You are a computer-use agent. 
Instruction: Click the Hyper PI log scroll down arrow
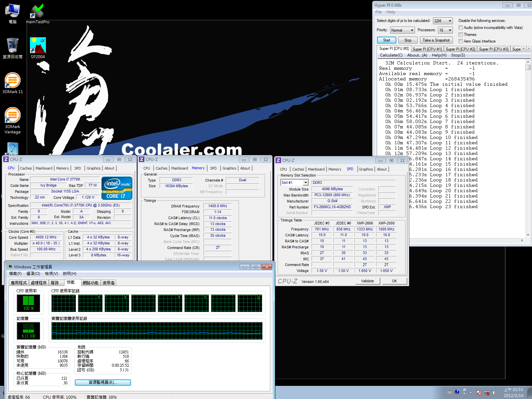[528, 235]
